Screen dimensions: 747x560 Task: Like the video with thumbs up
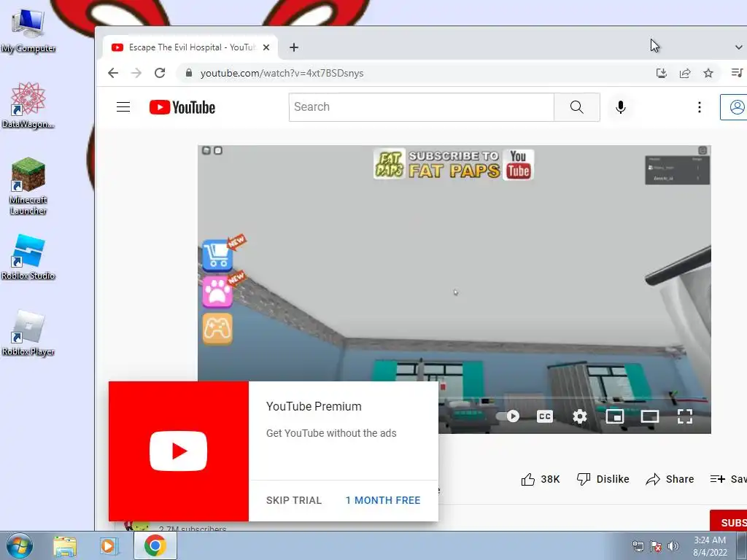point(541,479)
